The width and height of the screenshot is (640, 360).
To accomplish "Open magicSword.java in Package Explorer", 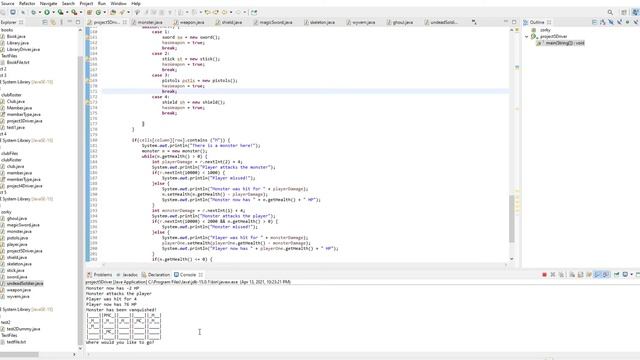I will pyautogui.click(x=23, y=225).
